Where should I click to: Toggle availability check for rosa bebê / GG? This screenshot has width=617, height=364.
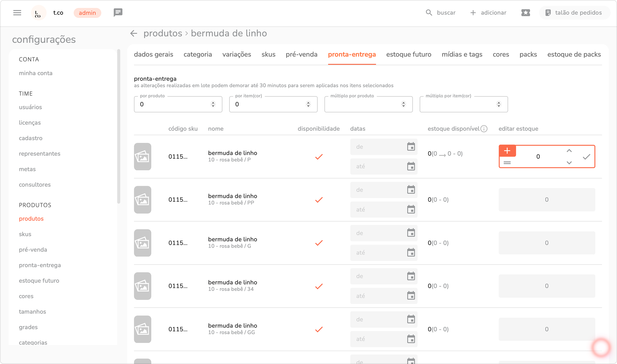[319, 329]
